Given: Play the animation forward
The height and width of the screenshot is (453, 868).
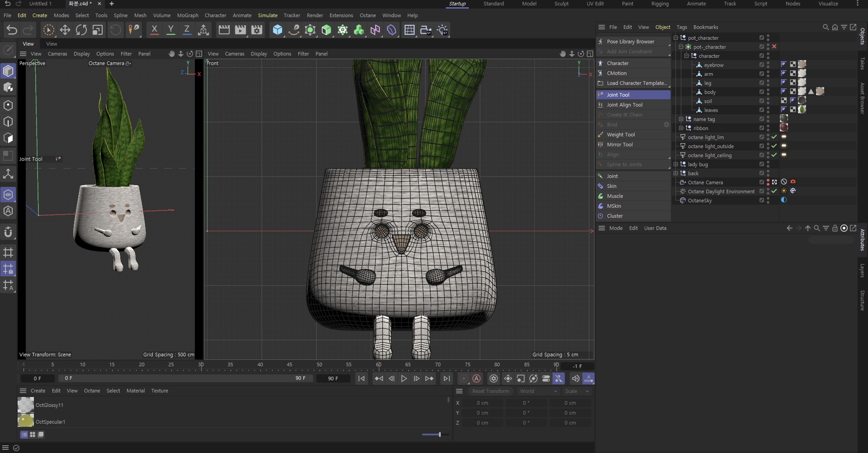Looking at the screenshot, I should (404, 378).
